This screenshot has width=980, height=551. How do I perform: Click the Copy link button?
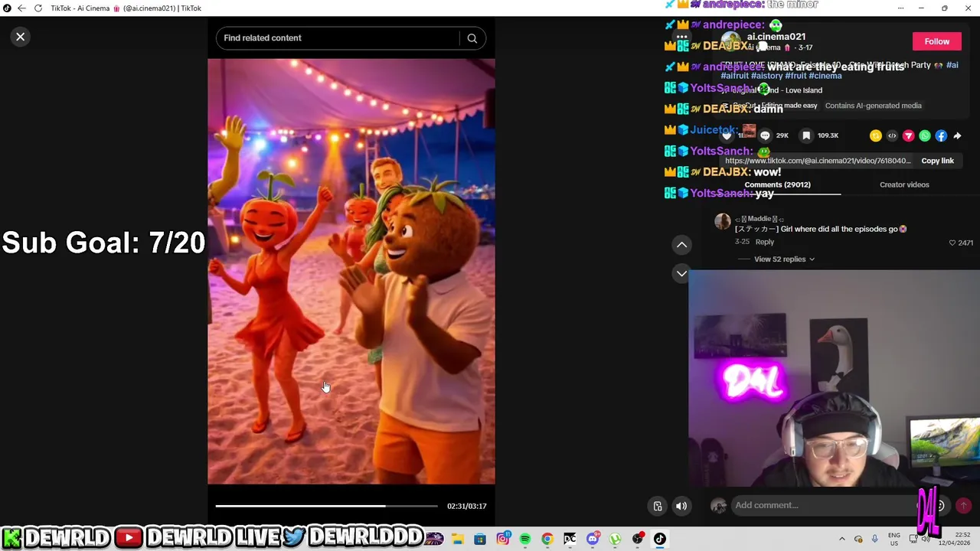(937, 161)
